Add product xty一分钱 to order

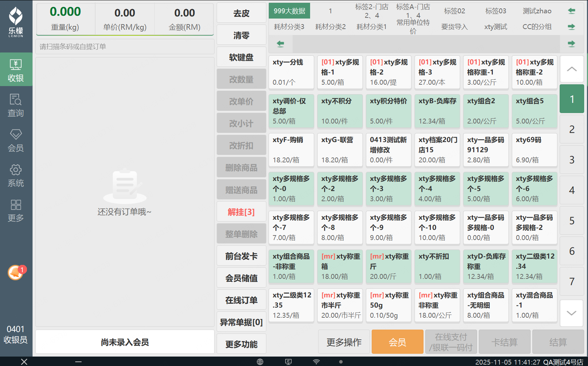pyautogui.click(x=291, y=72)
